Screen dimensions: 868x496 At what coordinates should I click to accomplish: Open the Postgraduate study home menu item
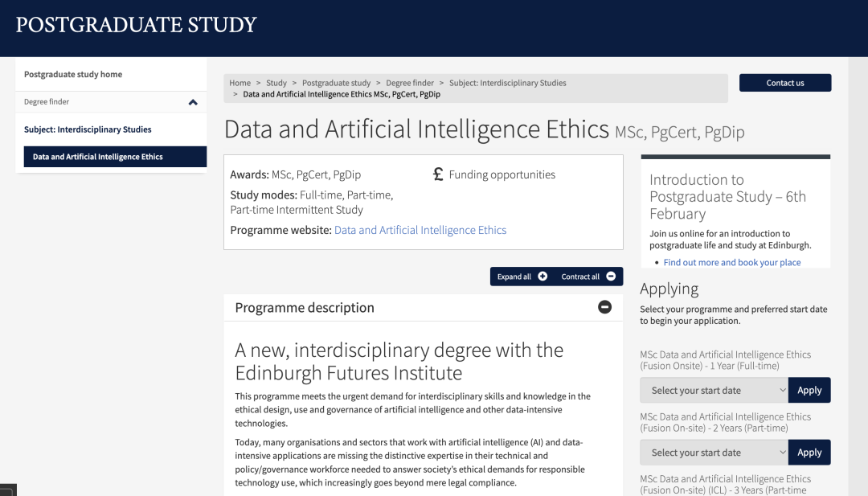(x=73, y=75)
